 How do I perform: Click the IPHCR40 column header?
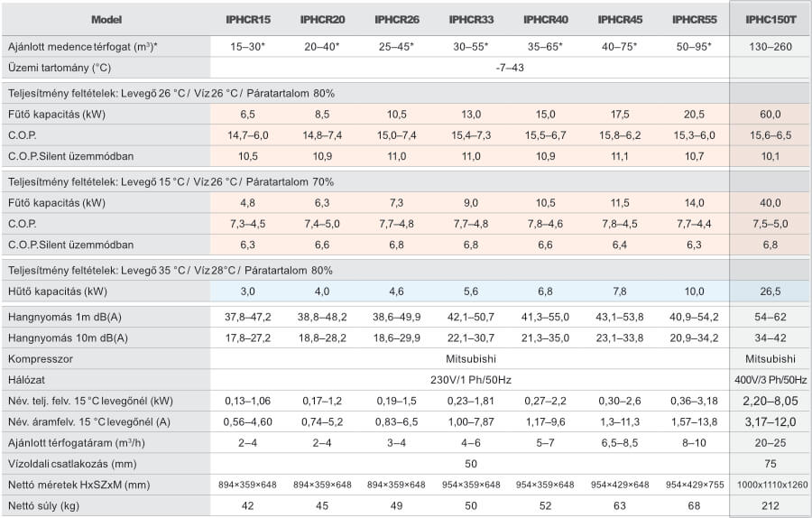click(x=544, y=19)
